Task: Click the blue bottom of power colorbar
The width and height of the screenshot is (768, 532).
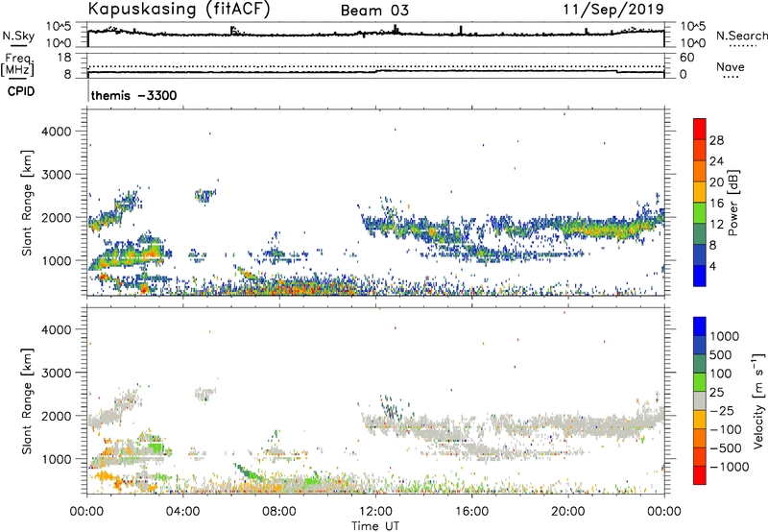Action: coord(700,277)
